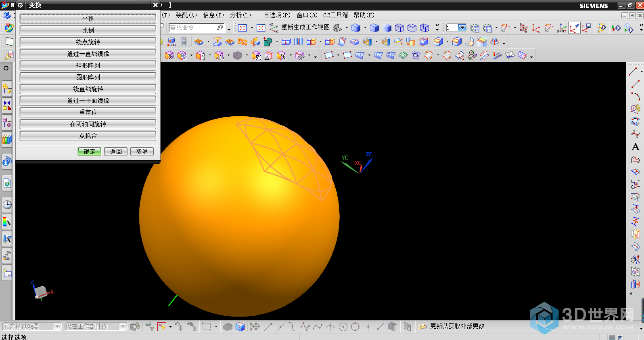Choose 圆形阵列 circular array option
The image size is (644, 340).
click(88, 77)
